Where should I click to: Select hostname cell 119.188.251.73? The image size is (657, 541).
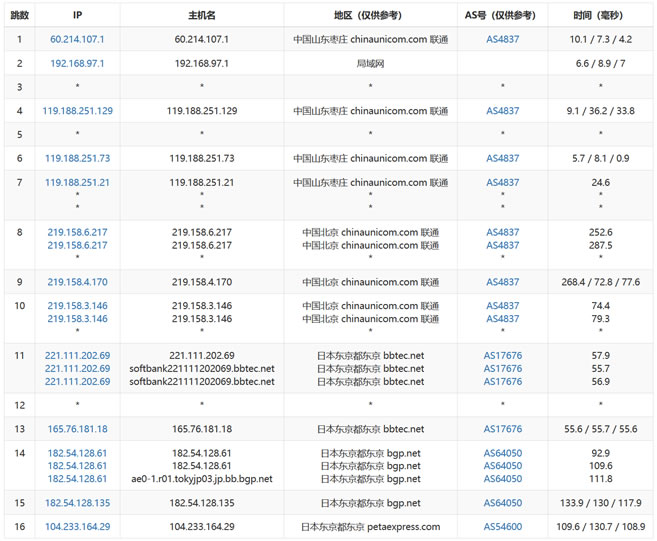(202, 158)
